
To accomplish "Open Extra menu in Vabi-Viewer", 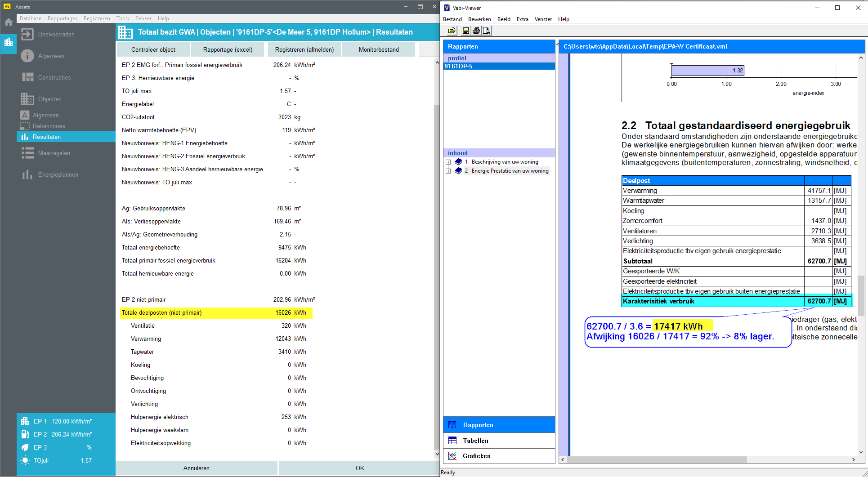I will pyautogui.click(x=523, y=19).
